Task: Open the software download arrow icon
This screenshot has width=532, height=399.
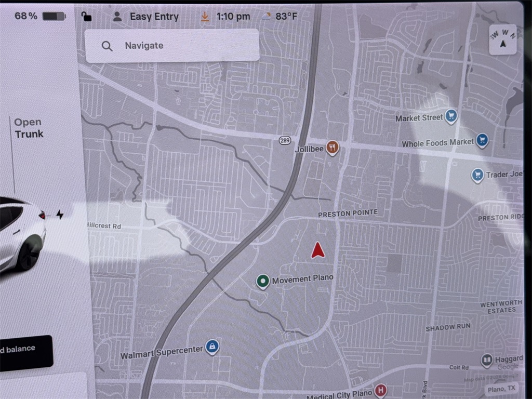Action: (205, 16)
